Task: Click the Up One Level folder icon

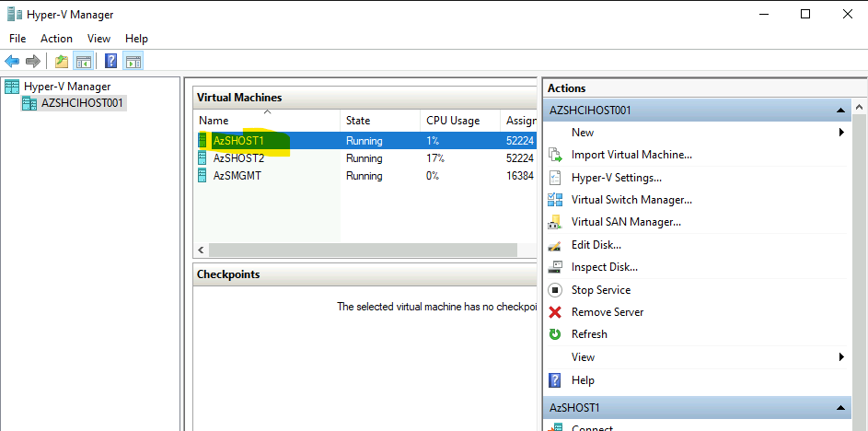Action: click(x=62, y=62)
